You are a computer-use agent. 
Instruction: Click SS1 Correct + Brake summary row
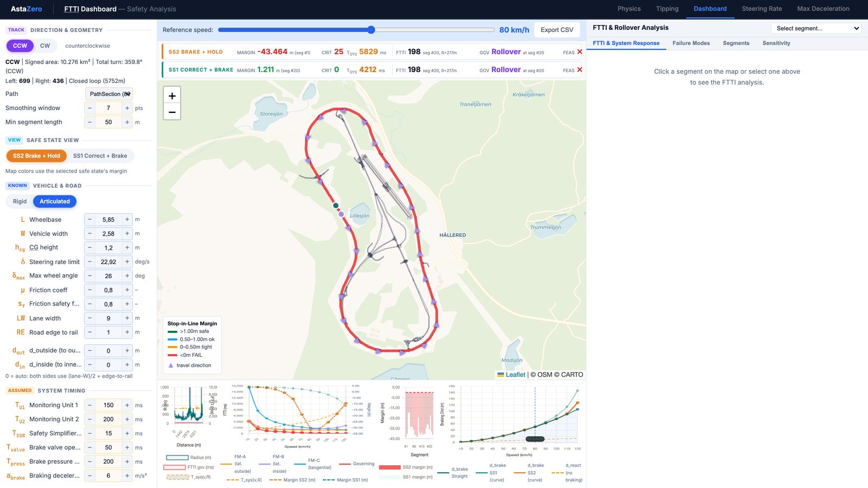tap(372, 70)
